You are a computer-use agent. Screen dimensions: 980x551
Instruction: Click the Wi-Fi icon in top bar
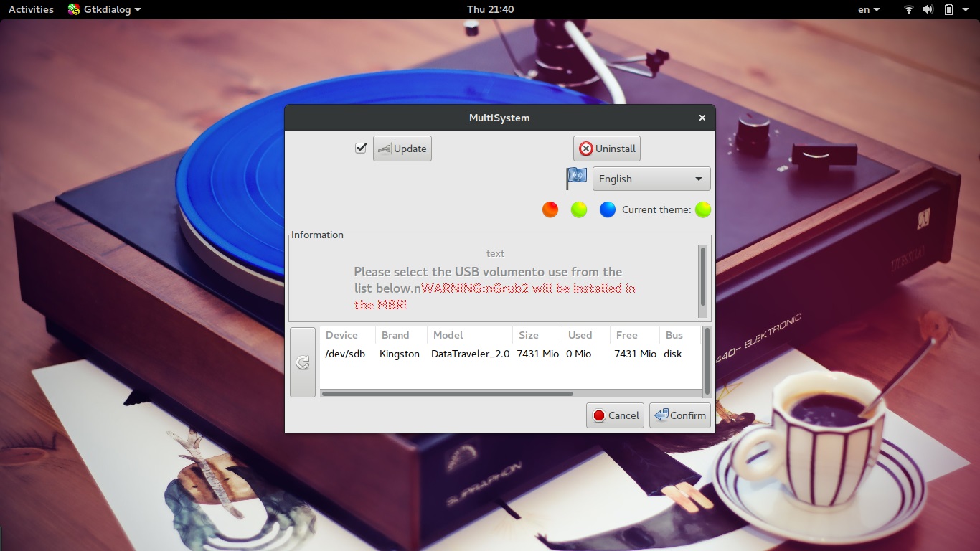pos(908,9)
